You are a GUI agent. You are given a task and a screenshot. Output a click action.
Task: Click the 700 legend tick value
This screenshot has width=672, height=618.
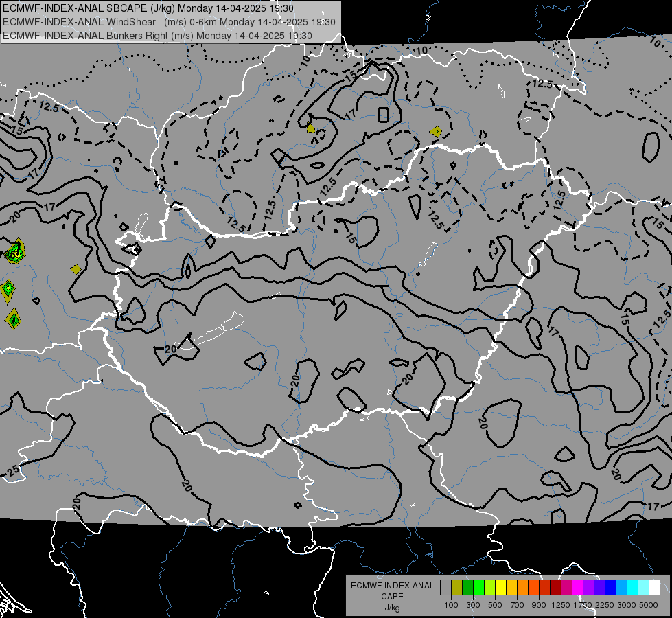(518, 605)
